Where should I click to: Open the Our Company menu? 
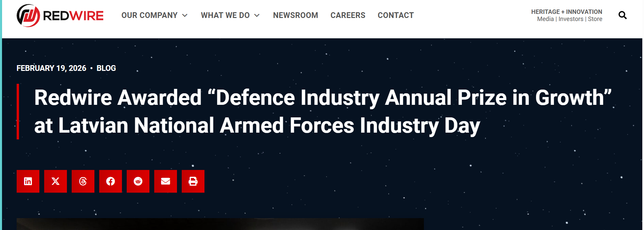(x=149, y=15)
